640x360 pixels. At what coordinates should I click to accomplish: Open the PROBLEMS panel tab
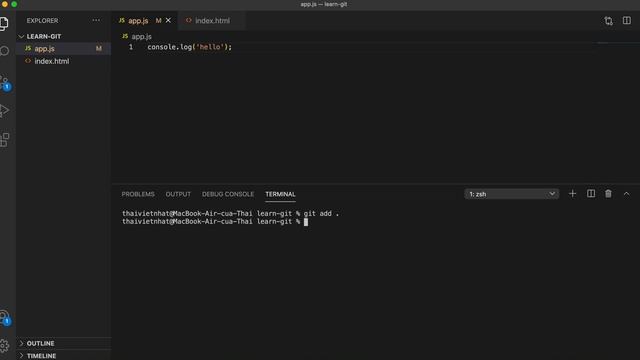pos(138,194)
